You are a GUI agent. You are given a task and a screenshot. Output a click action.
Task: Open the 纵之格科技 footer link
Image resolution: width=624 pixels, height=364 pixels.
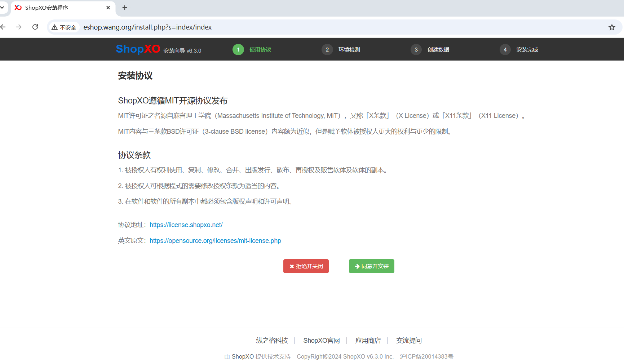pos(272,341)
